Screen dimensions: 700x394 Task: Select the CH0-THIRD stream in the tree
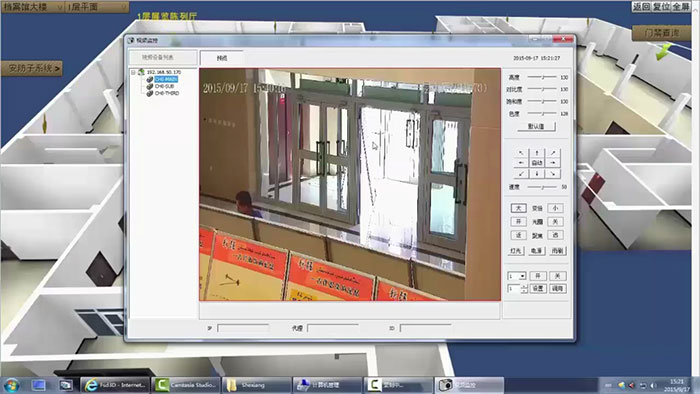[x=167, y=93]
